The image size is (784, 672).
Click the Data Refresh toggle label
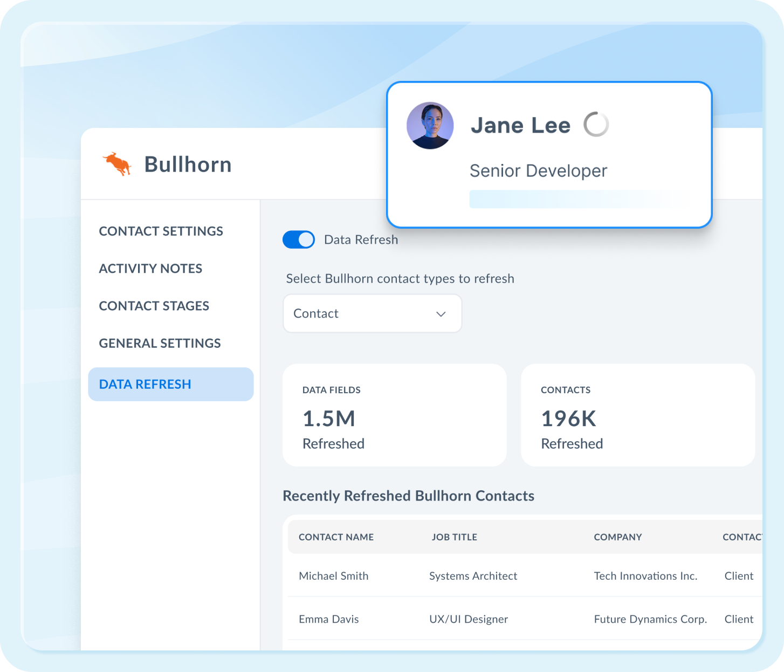[x=361, y=239]
